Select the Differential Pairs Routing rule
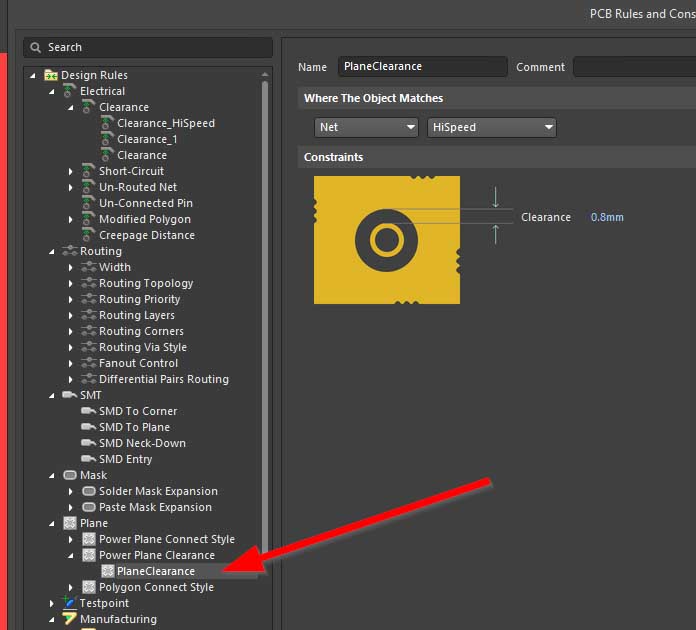Screen dimensions: 696x630 click(x=163, y=379)
